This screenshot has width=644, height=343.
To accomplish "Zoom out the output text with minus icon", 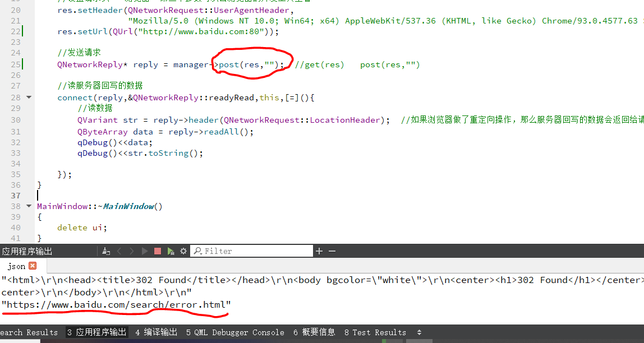I will coord(332,251).
